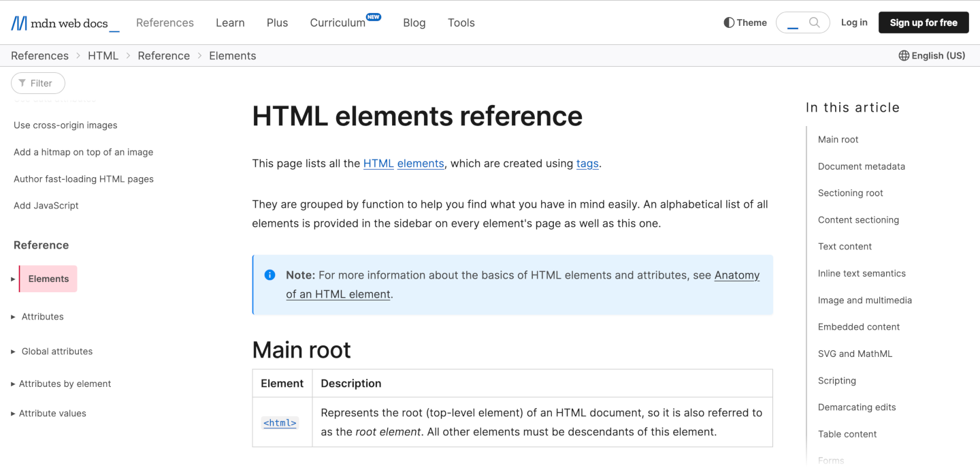Toggle the Theme switcher
This screenshot has height=468, width=980.
click(x=745, y=22)
